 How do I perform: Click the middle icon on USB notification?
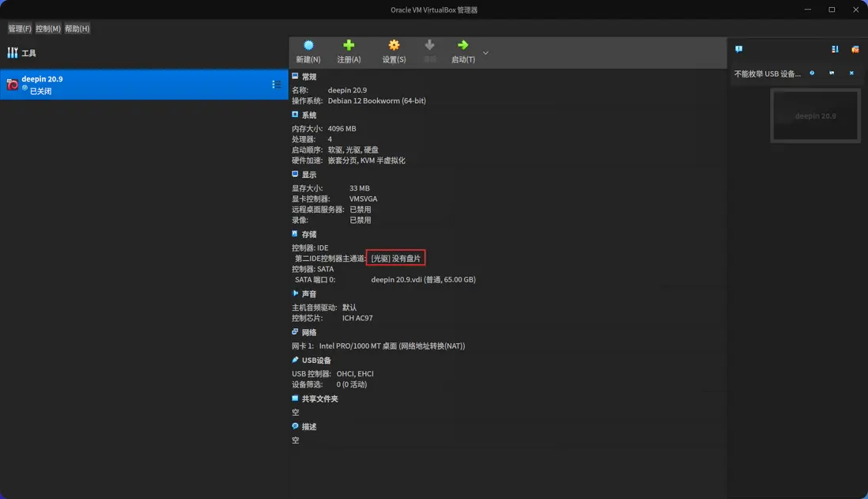(832, 73)
